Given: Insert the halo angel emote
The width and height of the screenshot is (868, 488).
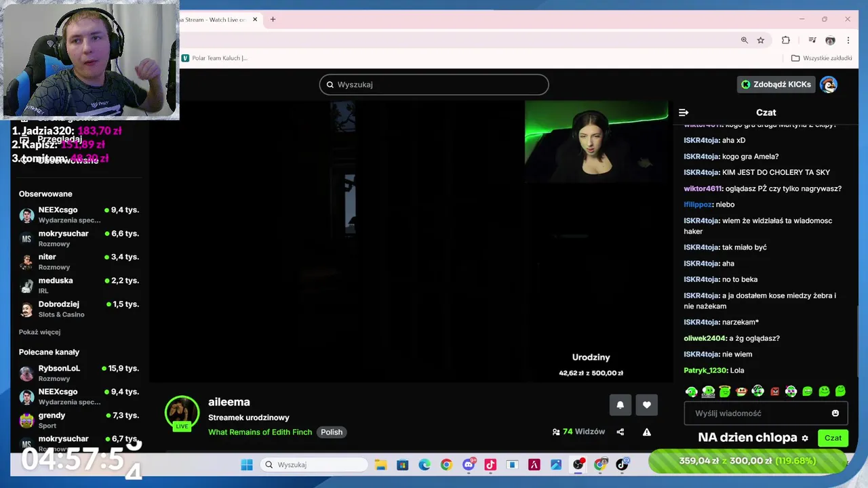Looking at the screenshot, I should point(725,391).
